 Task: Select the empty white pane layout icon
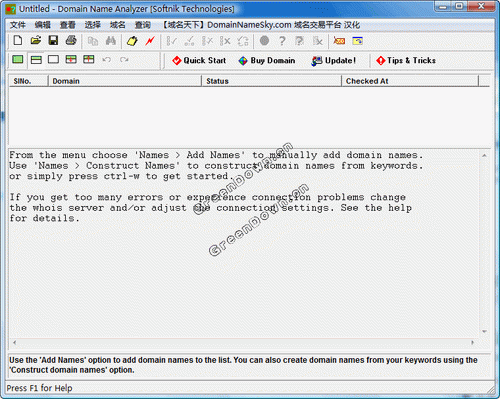53,60
